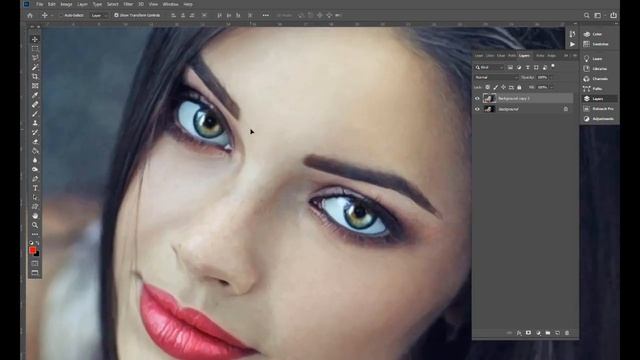The height and width of the screenshot is (360, 640).
Task: Toggle lock position
Action: (x=503, y=87)
